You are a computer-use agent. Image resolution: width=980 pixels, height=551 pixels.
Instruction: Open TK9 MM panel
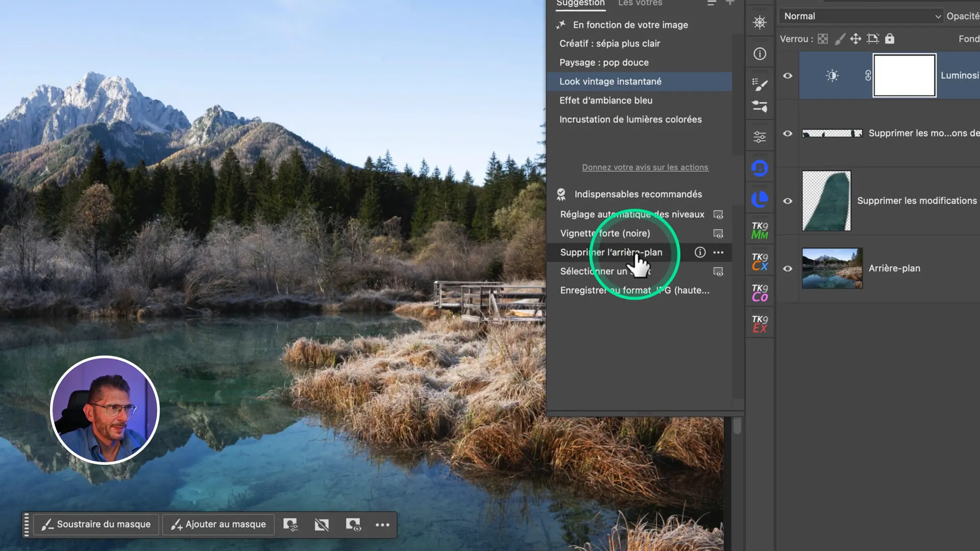click(759, 230)
